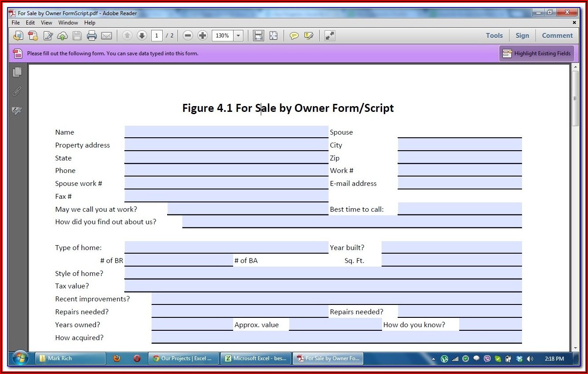This screenshot has height=374, width=588.
Task: Open the zoom percentage dropdown
Action: point(238,36)
